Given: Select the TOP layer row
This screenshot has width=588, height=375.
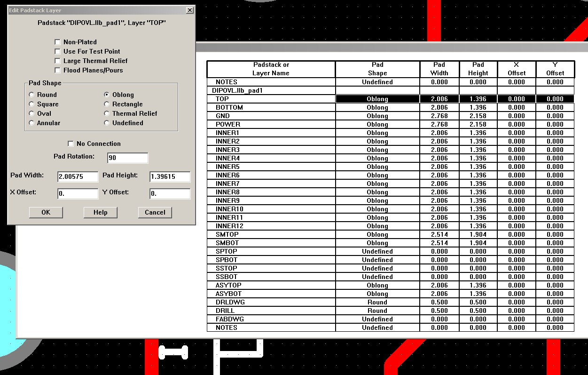Looking at the screenshot, I should (x=391, y=99).
